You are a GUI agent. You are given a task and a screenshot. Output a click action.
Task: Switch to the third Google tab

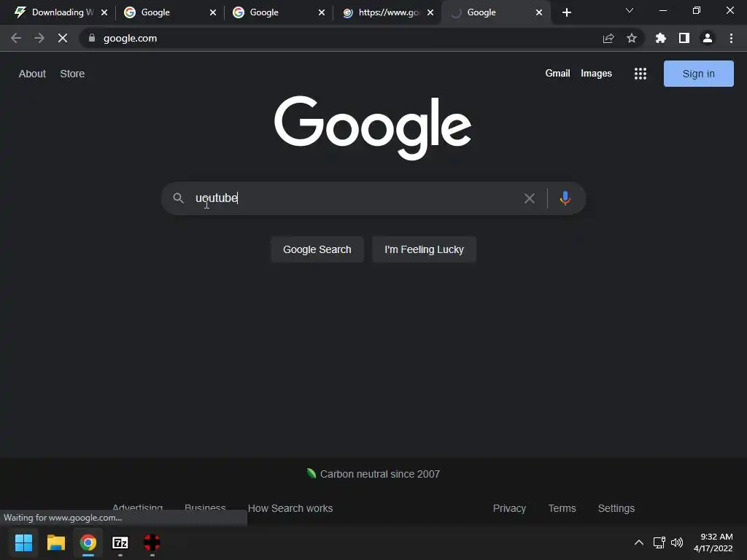(x=278, y=12)
